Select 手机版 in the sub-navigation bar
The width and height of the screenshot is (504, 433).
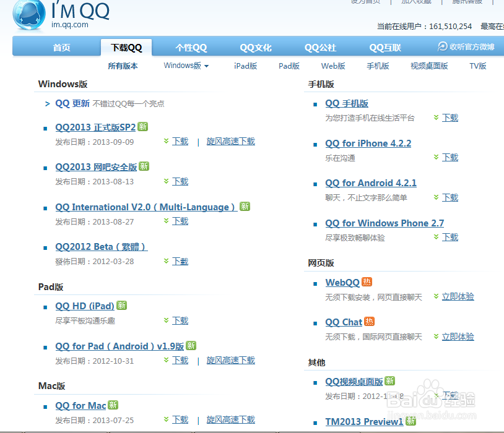[x=378, y=66]
